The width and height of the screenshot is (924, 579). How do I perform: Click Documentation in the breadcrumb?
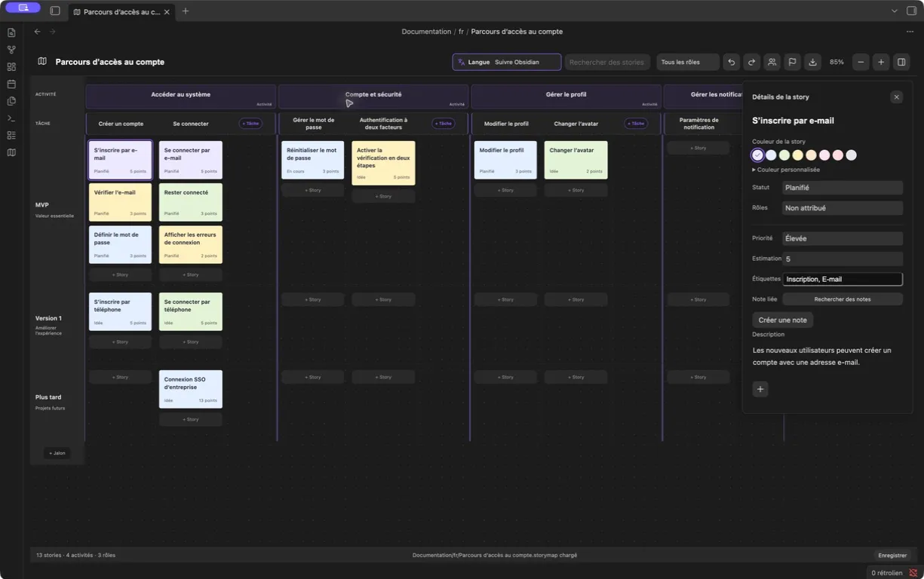point(426,32)
